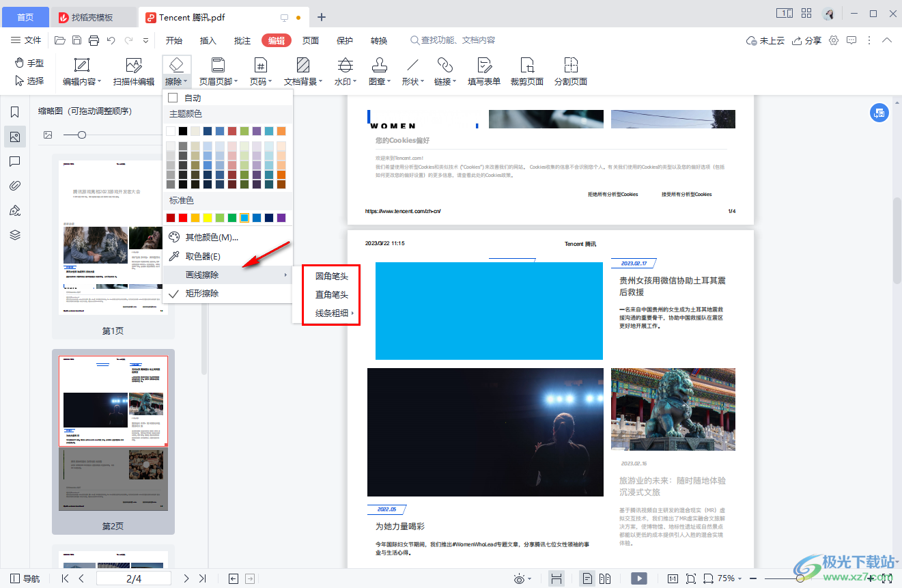Click the 页眉页脚 header footer icon
The image size is (902, 588).
(218, 65)
